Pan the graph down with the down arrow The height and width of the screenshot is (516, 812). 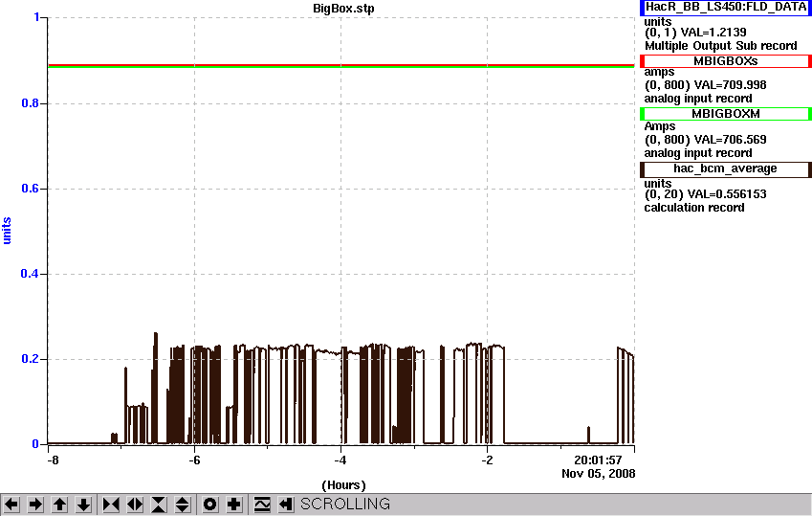pyautogui.click(x=83, y=505)
